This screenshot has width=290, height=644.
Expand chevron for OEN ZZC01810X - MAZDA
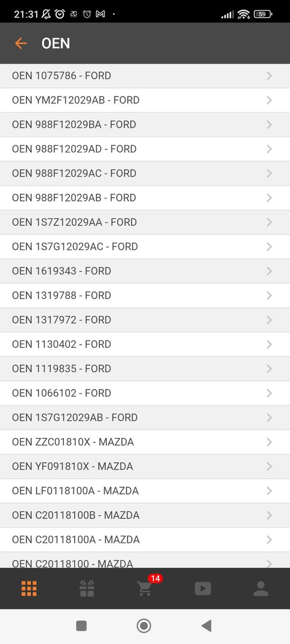269,442
